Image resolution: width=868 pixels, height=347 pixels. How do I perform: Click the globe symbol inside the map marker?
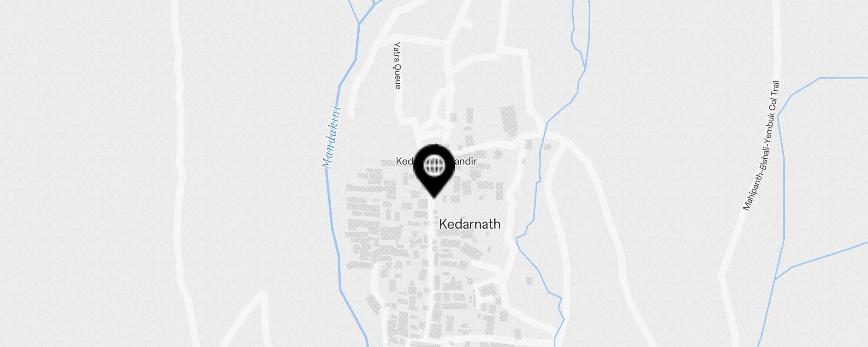434,165
